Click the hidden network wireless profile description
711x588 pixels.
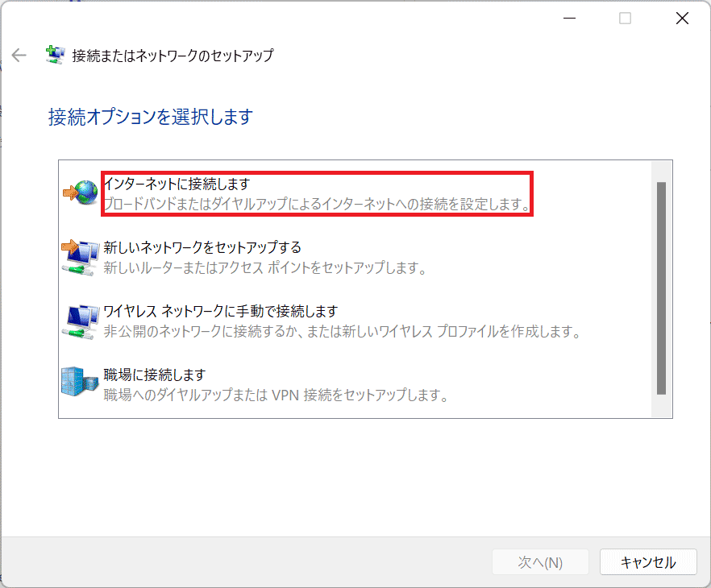click(x=342, y=332)
